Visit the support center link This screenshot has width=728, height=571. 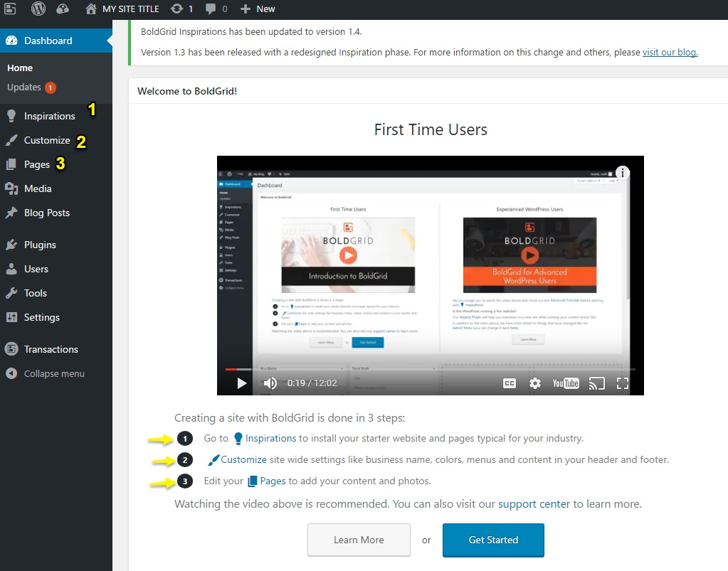(534, 504)
